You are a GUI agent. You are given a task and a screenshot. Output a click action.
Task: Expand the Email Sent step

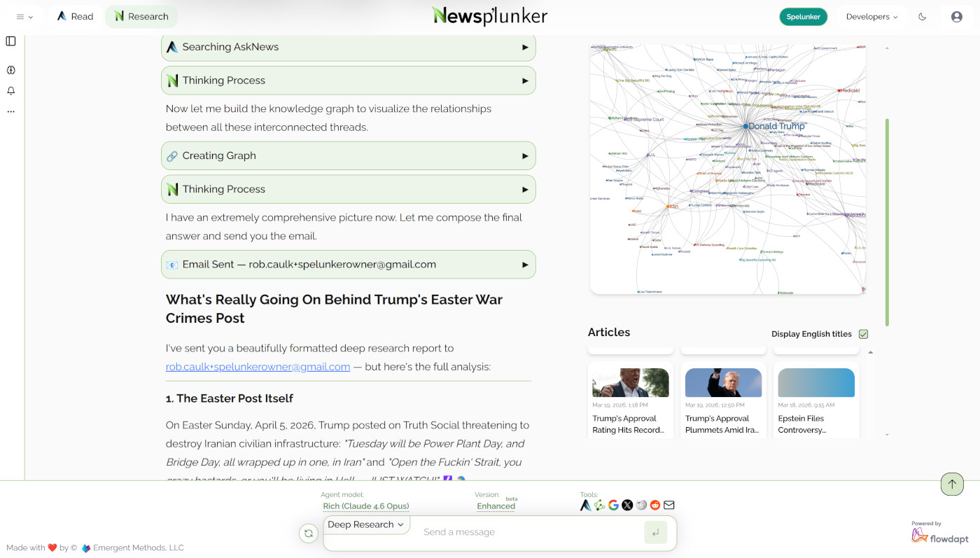point(525,265)
